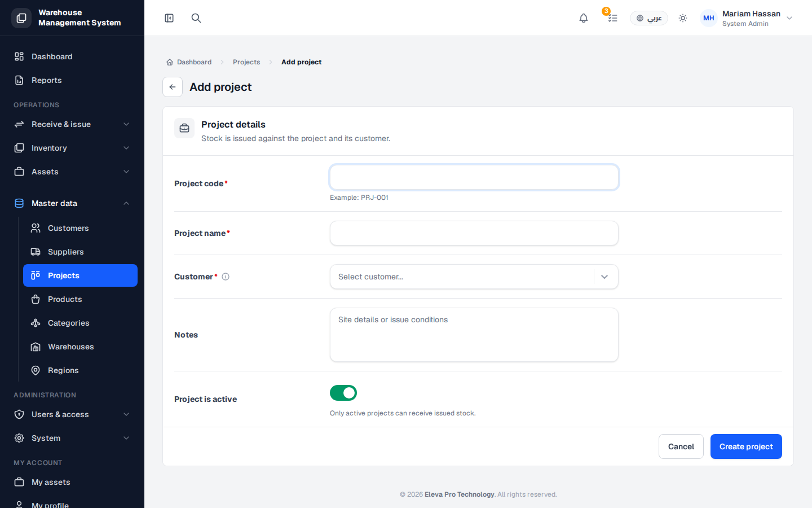Focus the Project name input field

[x=474, y=233]
